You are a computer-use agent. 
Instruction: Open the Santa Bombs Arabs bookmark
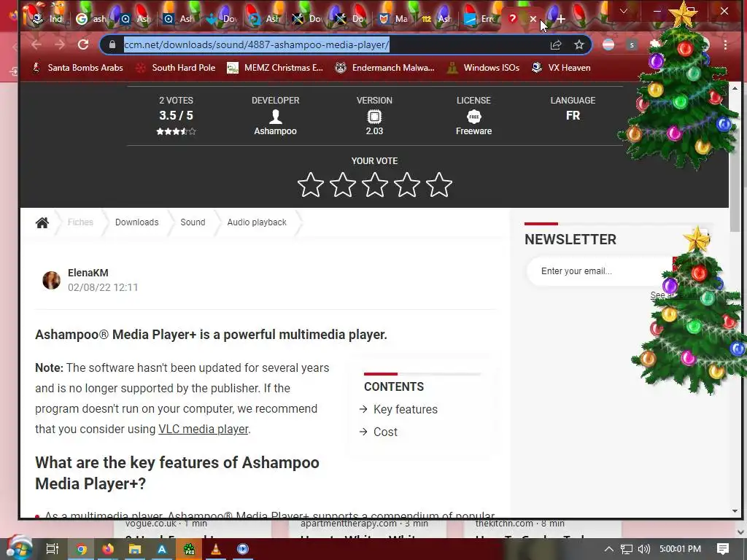click(77, 68)
